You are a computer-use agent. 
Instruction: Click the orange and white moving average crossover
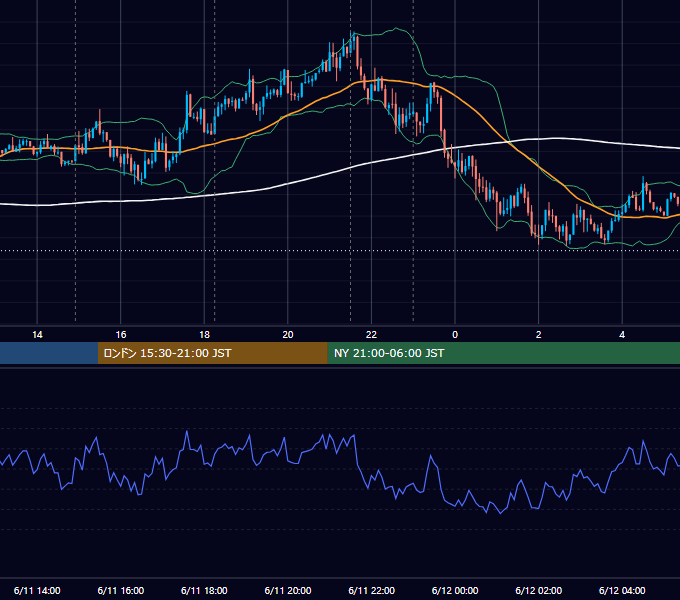click(x=509, y=141)
